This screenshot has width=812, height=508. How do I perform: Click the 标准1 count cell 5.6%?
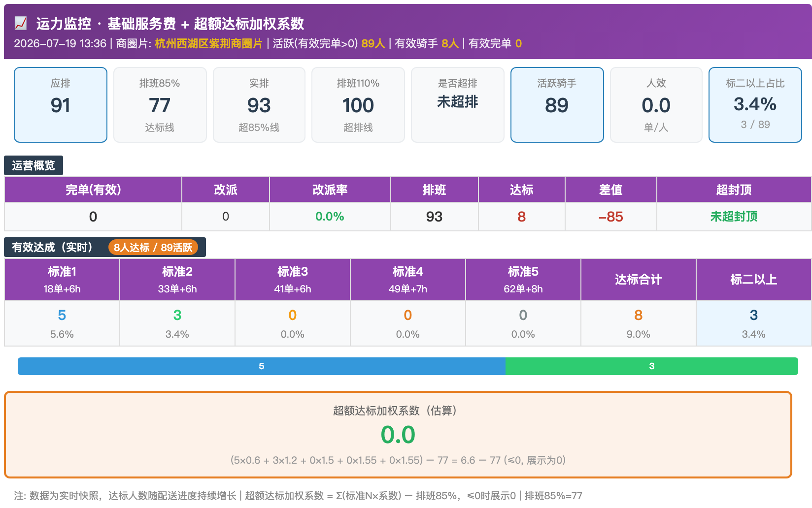pos(62,323)
